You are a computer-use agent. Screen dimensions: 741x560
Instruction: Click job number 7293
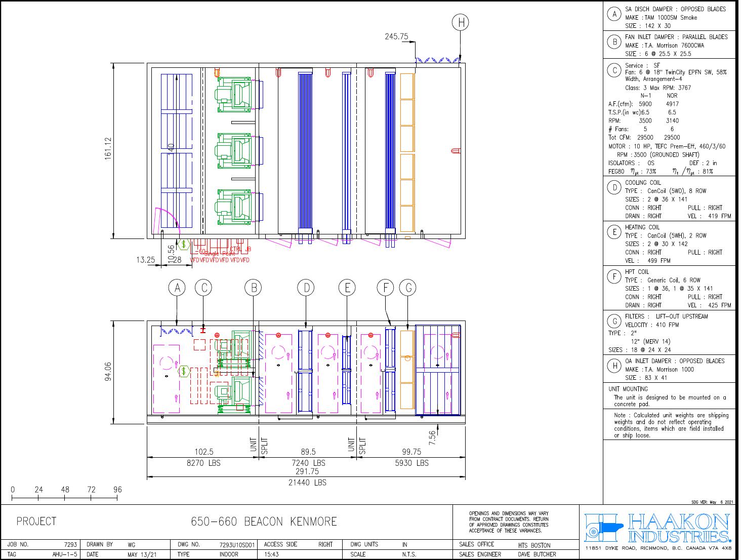pos(70,545)
